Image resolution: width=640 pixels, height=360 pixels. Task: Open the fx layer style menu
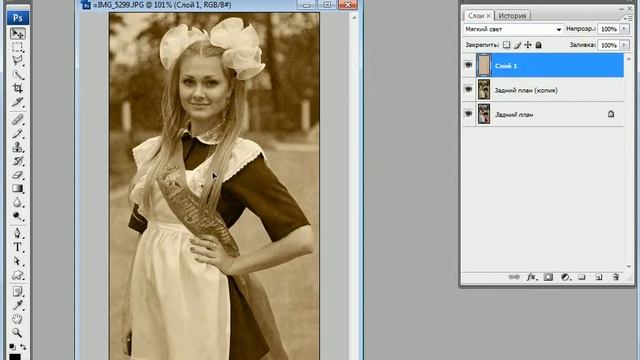click(531, 277)
